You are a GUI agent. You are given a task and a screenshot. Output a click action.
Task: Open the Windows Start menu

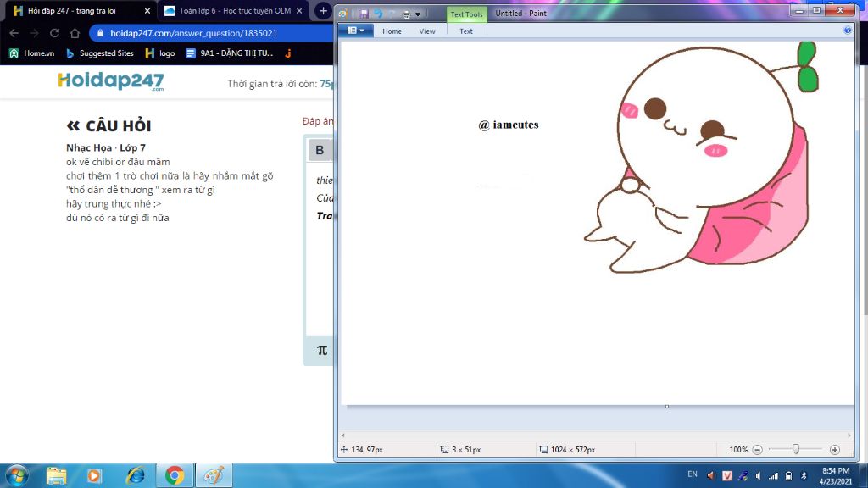(x=16, y=475)
